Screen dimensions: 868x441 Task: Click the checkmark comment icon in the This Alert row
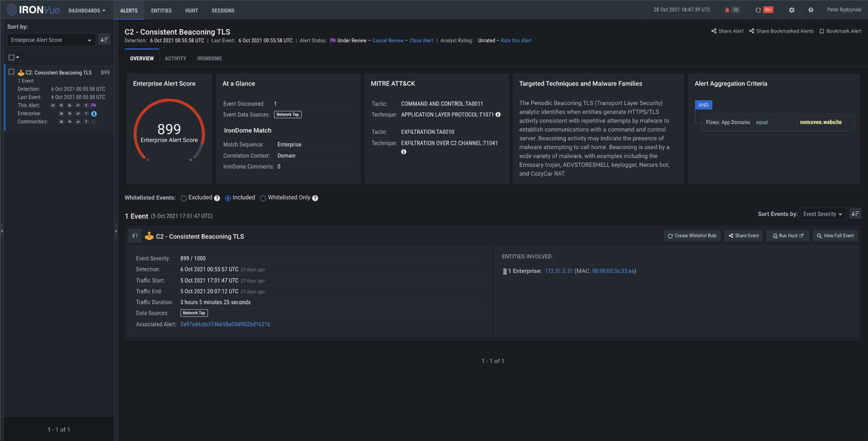78,105
